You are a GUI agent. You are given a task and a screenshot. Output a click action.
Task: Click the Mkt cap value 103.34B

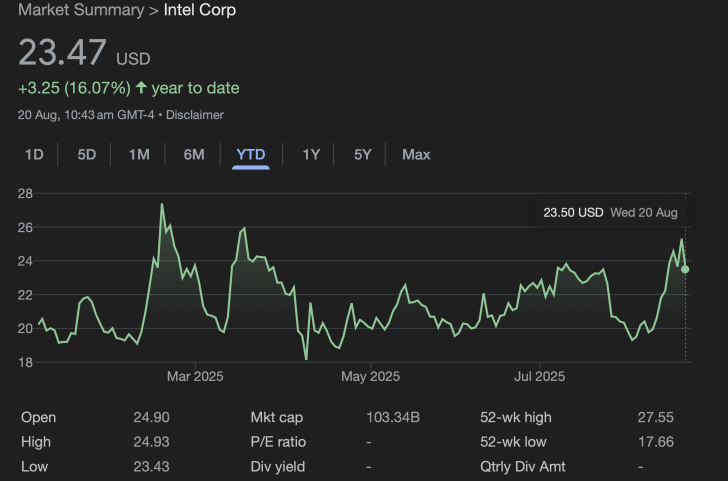click(393, 417)
